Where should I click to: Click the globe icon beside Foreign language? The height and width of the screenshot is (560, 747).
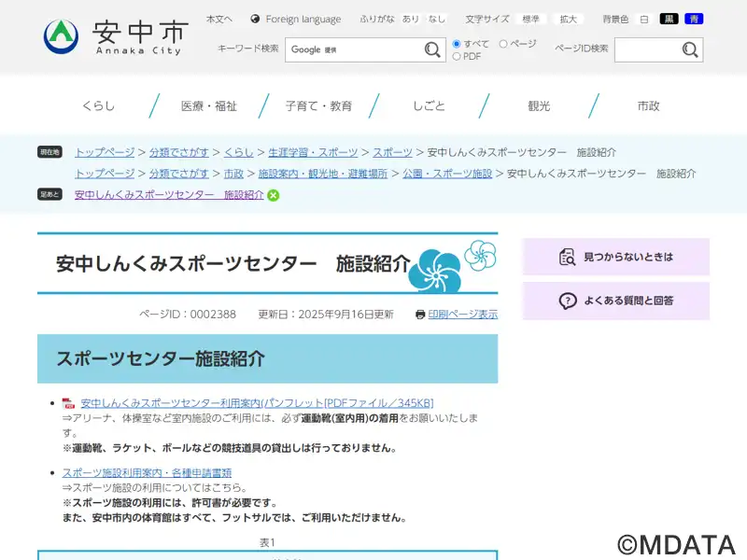255,19
